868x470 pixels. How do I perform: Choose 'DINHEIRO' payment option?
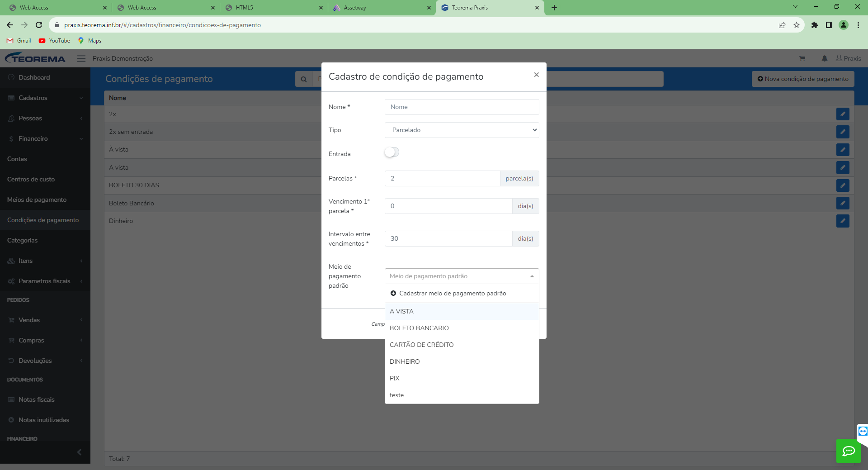pos(462,361)
